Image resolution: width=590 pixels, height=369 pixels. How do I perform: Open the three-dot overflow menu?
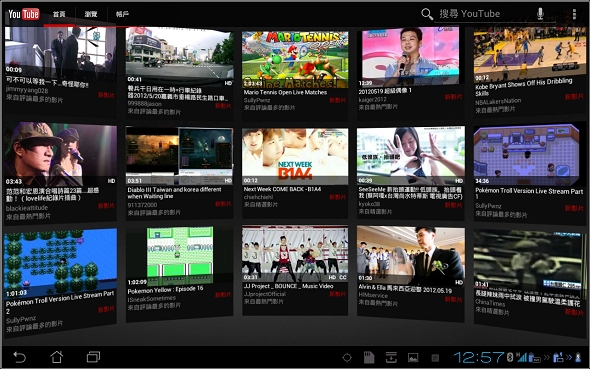tap(574, 14)
